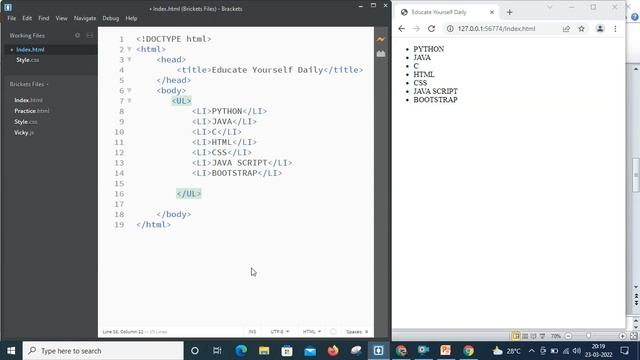The height and width of the screenshot is (360, 640).
Task: Open the UTF-8 encoding dropdown
Action: (280, 332)
